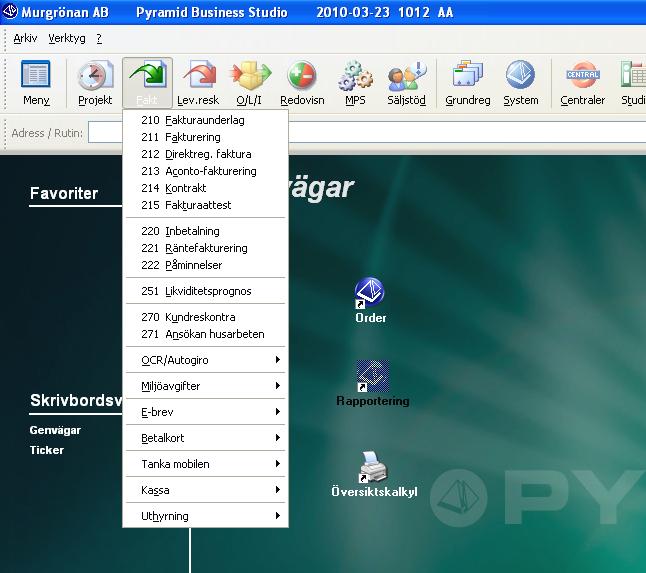This screenshot has width=646, height=573.
Task: Select 211 Fakturering
Action: click(205, 137)
